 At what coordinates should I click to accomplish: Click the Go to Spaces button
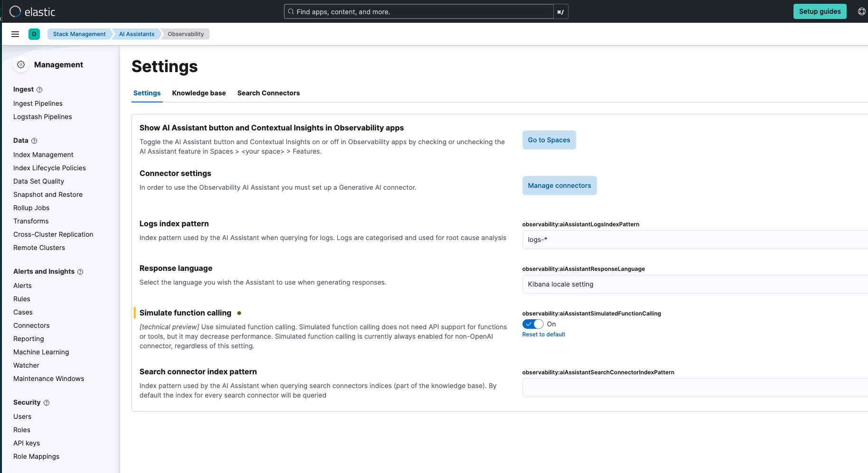[549, 140]
